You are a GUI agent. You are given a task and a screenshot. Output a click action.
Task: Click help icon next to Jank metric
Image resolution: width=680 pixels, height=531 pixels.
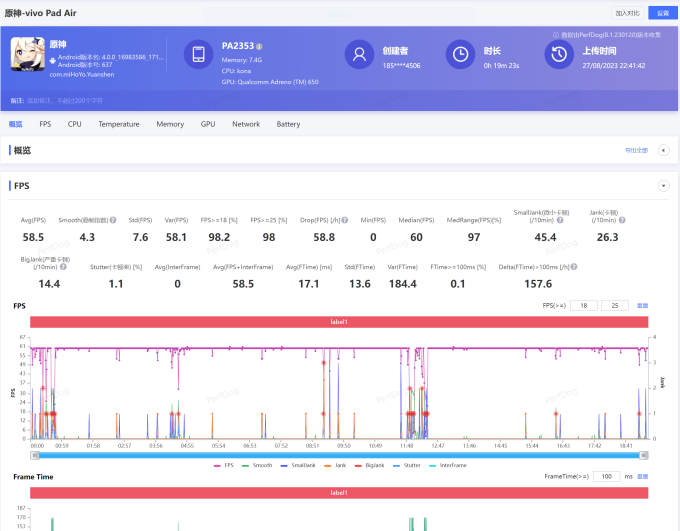[x=622, y=220]
